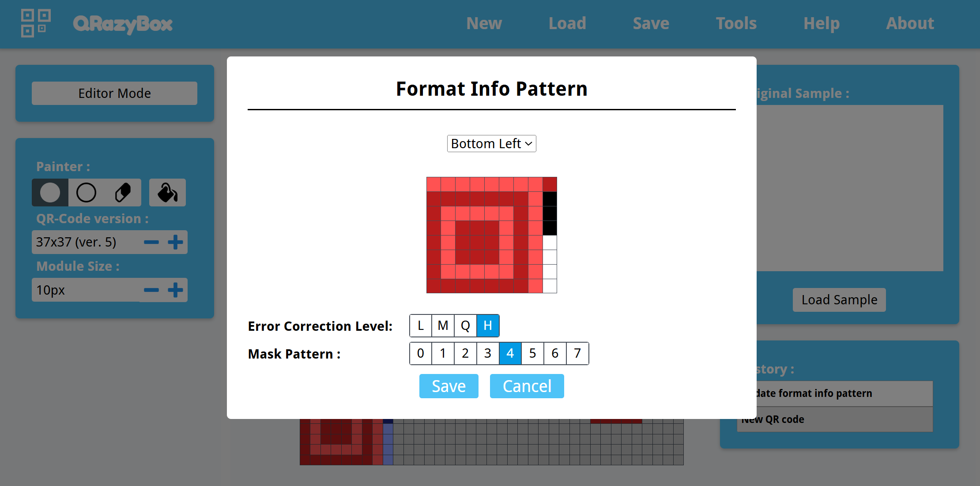Choose the eraser painter tool

(x=123, y=193)
